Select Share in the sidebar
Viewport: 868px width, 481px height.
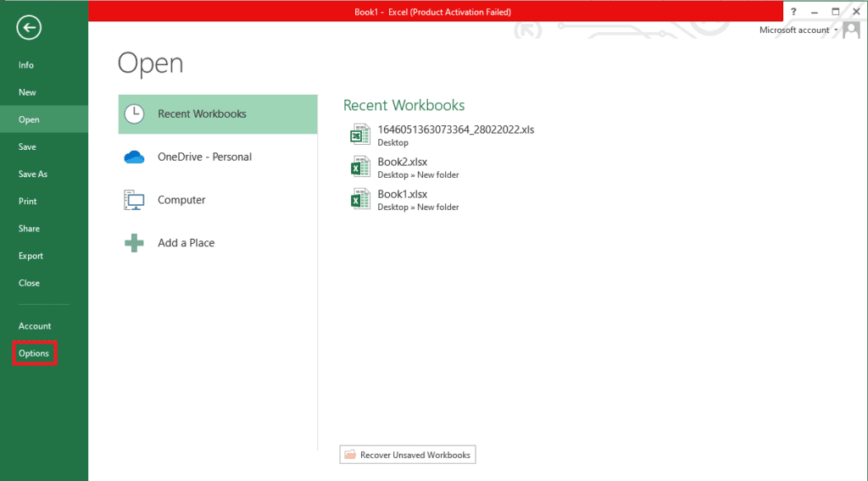coord(29,229)
